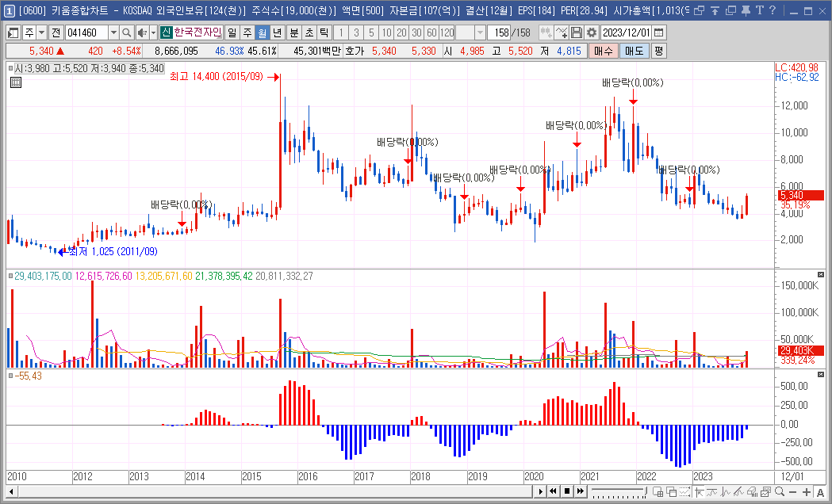Click the always-on-top arrow icon
The image size is (832, 504).
click(715, 10)
